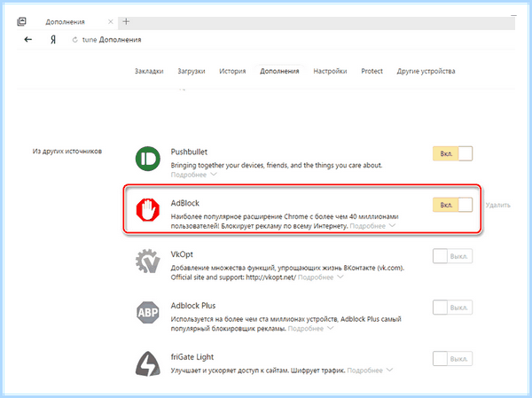Click friGate description Улучшает и ускоряет

point(258,371)
